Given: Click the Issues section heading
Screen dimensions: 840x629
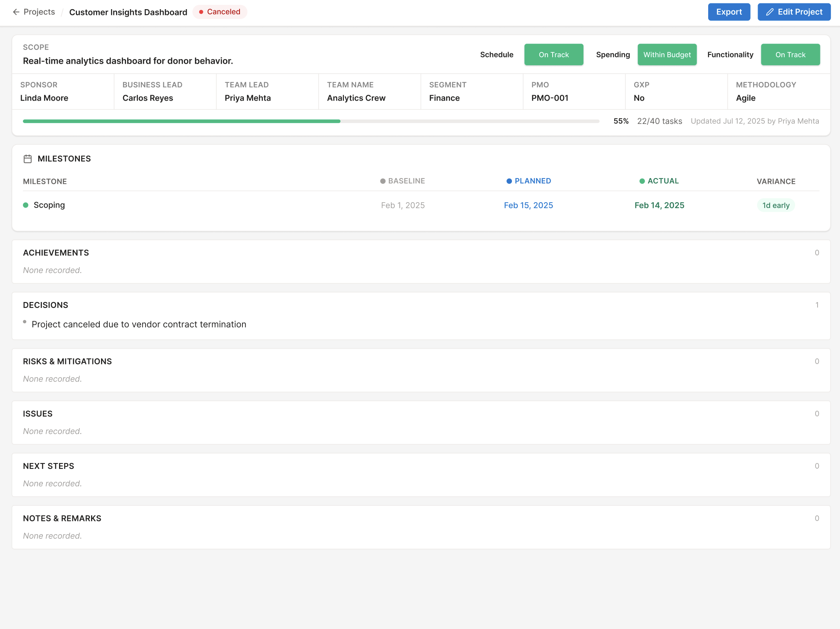Looking at the screenshot, I should tap(37, 414).
